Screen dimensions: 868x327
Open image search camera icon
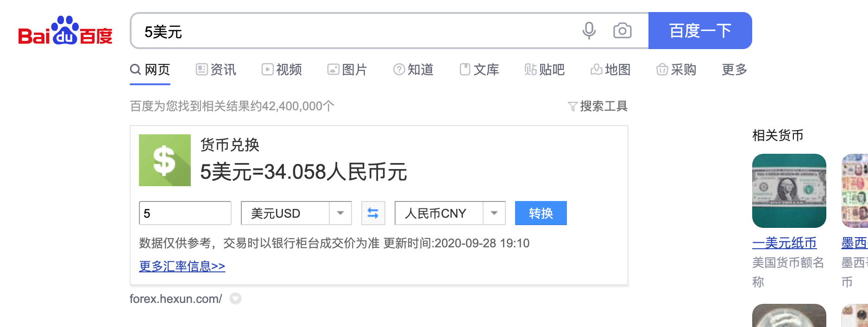point(622,31)
